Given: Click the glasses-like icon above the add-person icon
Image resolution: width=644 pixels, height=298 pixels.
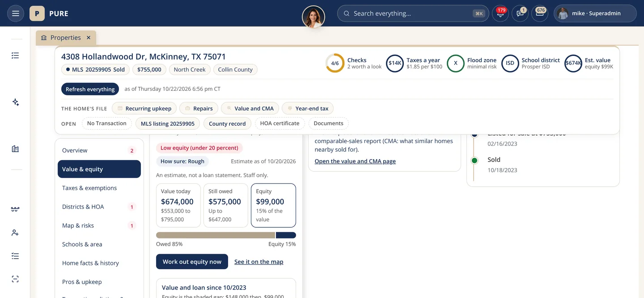Looking at the screenshot, I should pyautogui.click(x=16, y=209).
